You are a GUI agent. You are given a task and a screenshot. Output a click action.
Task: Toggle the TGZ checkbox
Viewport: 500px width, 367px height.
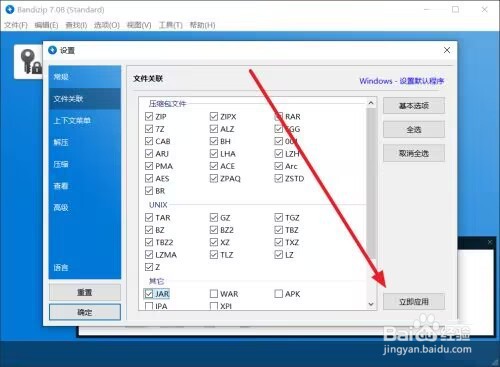[279, 217]
